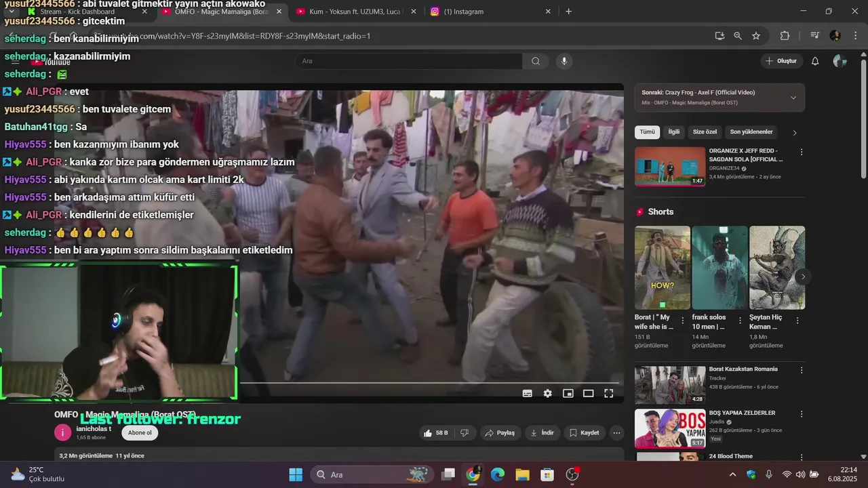868x488 pixels.
Task: Click install app icon in address bar
Action: tap(719, 36)
